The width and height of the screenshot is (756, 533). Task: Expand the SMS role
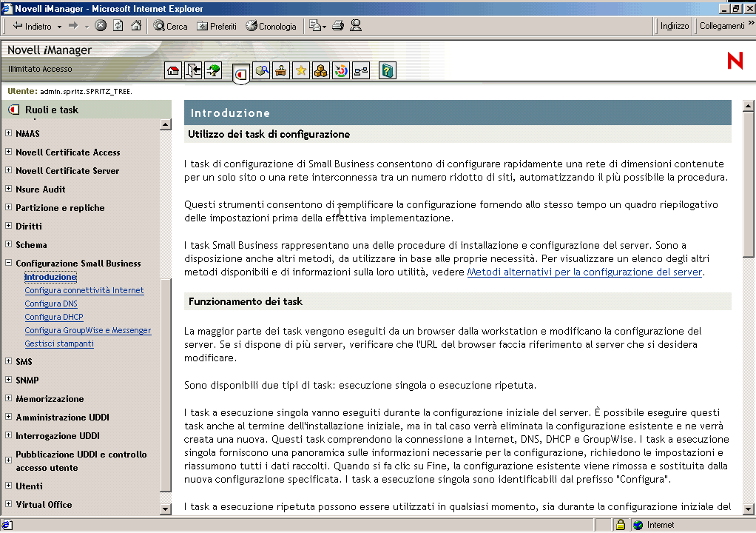8,361
